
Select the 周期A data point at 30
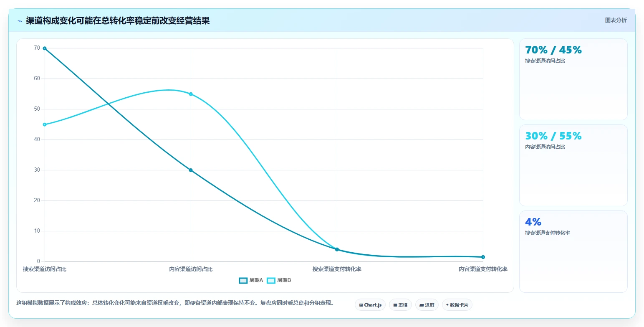[191, 170]
